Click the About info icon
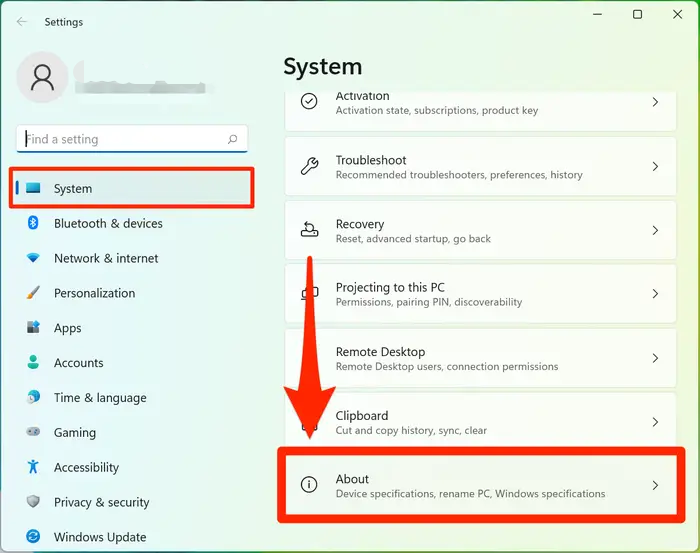700x553 pixels. click(309, 484)
